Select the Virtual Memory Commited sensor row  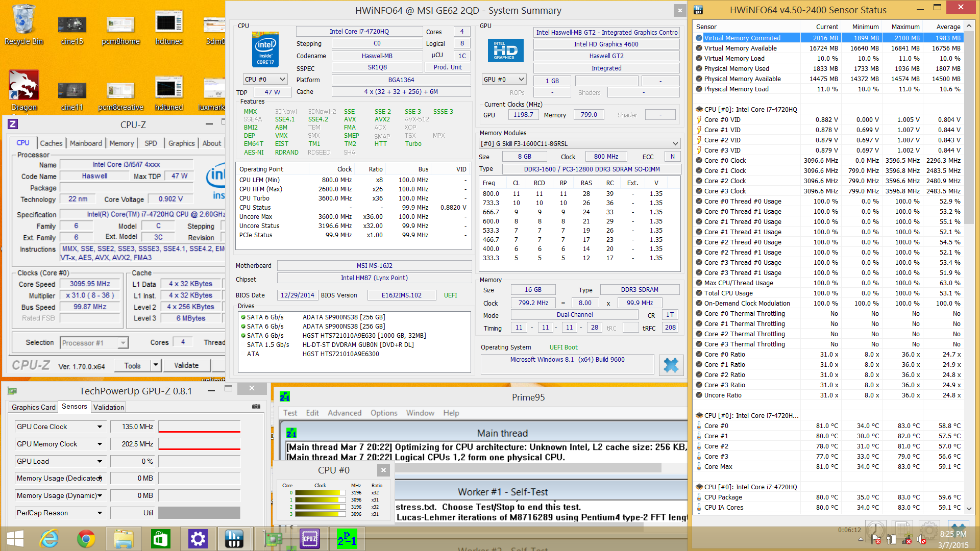click(829, 38)
